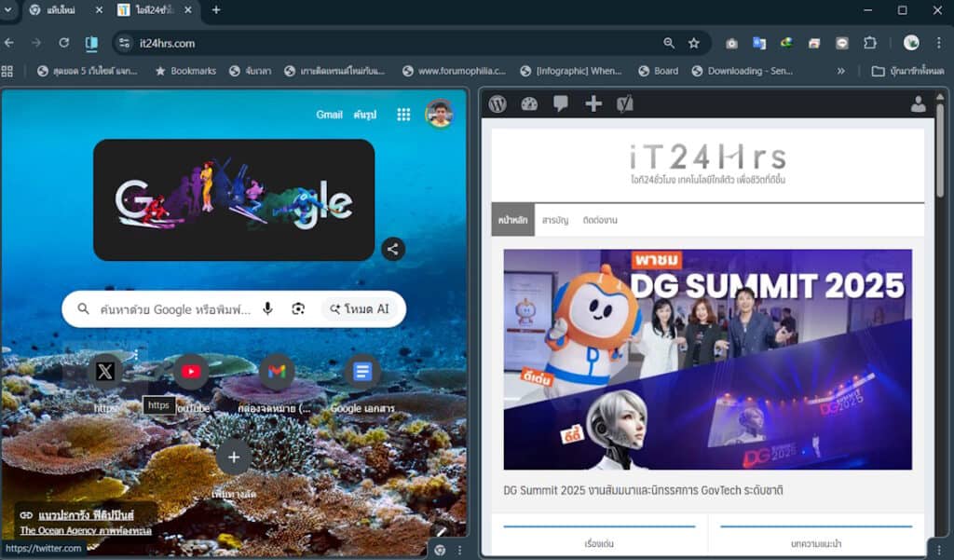Open Google apps grid on new tab page
Image resolution: width=954 pixels, height=560 pixels.
(403, 115)
